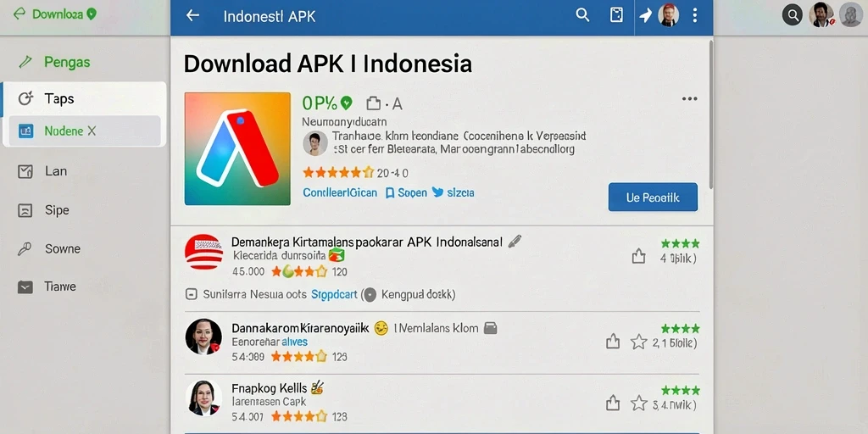Click the red striped reviewer logo
The height and width of the screenshot is (434, 868).
pyautogui.click(x=203, y=252)
